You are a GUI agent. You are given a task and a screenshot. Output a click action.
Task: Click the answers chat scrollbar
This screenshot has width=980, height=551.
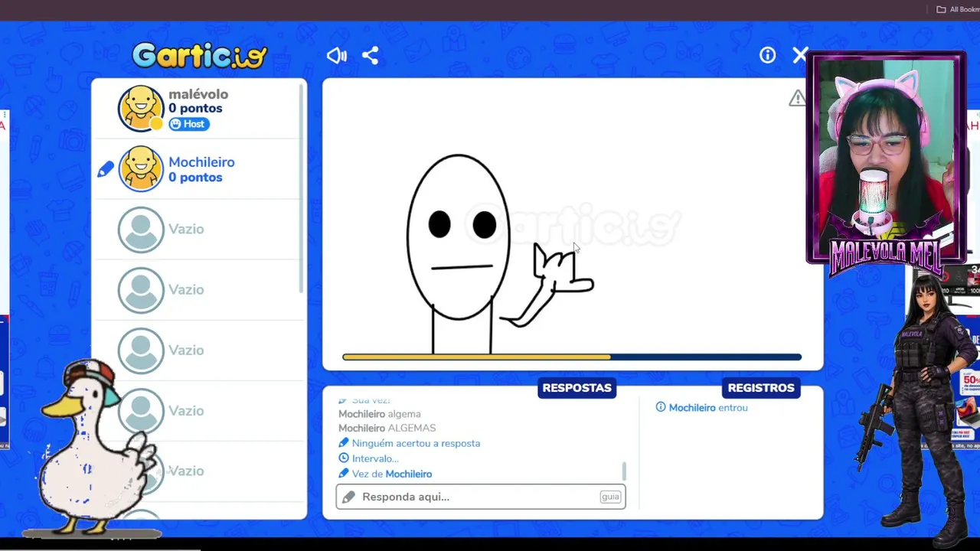pos(624,471)
